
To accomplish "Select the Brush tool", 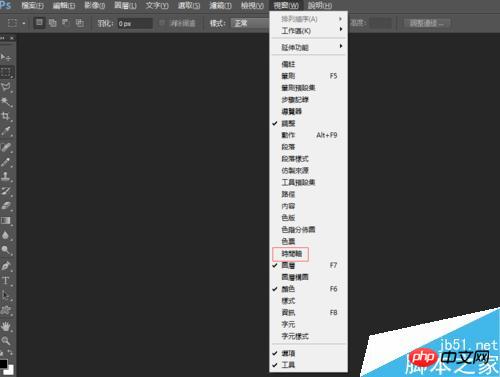I will pyautogui.click(x=6, y=162).
